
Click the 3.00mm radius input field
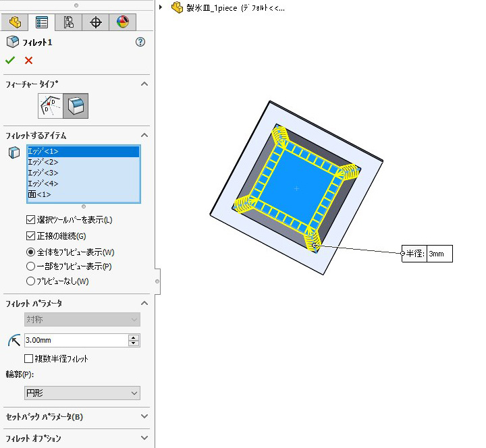74,341
